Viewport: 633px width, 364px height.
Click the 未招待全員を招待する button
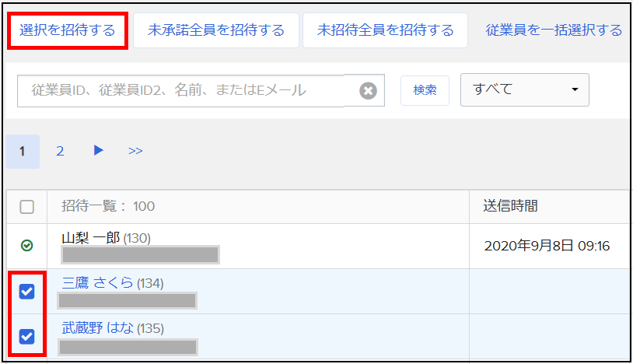385,30
